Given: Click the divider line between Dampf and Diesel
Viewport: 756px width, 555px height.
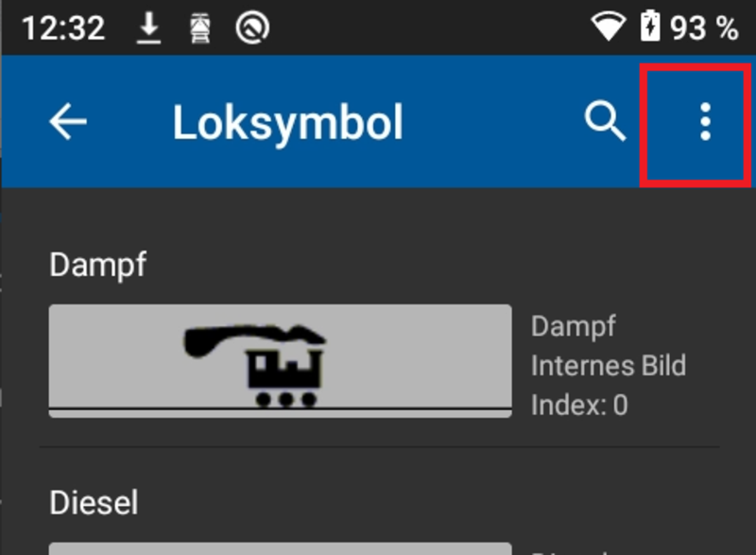Looking at the screenshot, I should (x=380, y=447).
